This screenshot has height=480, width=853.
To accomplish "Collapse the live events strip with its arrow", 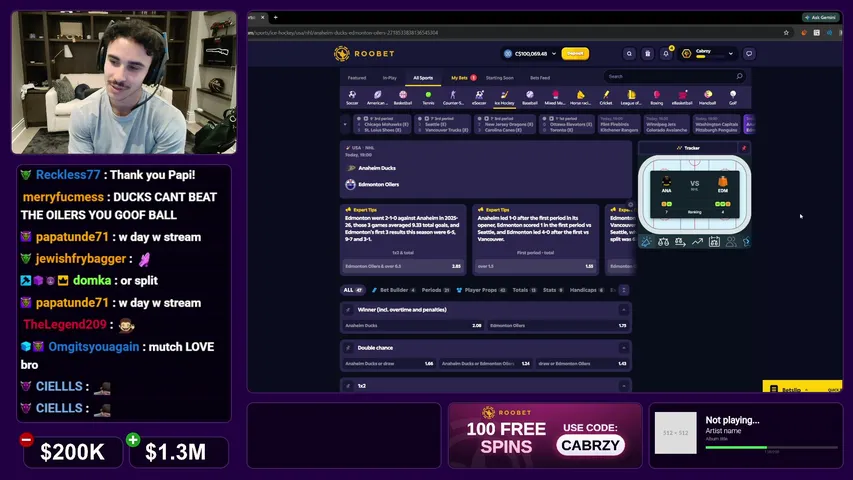I will click(345, 124).
